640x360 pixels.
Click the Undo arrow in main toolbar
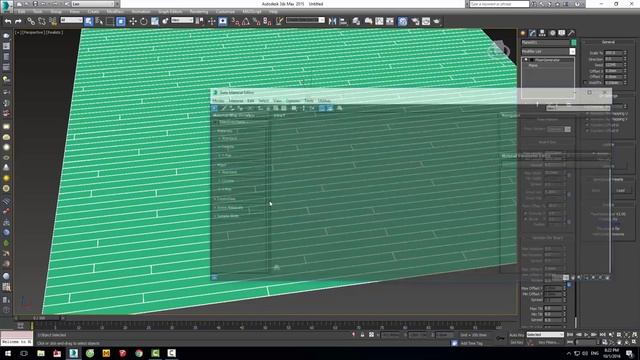[x=8, y=21]
